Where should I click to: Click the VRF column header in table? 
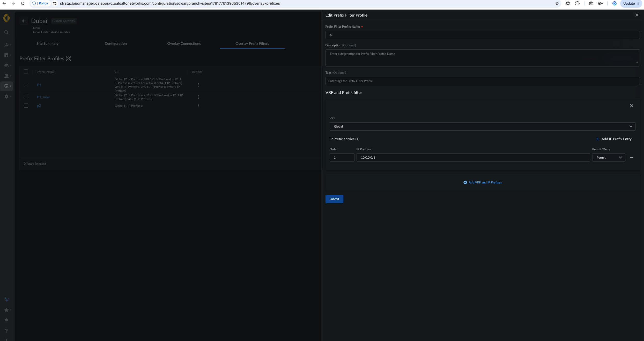click(x=117, y=72)
